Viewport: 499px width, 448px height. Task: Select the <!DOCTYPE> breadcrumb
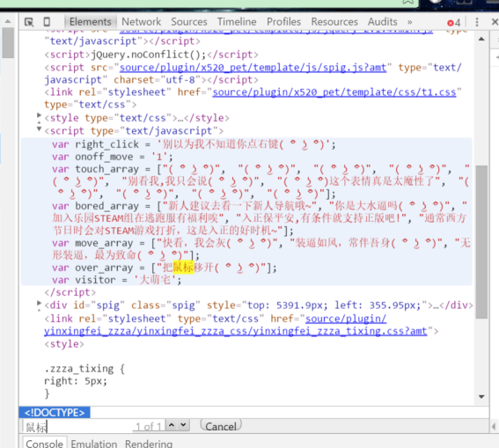pos(55,413)
